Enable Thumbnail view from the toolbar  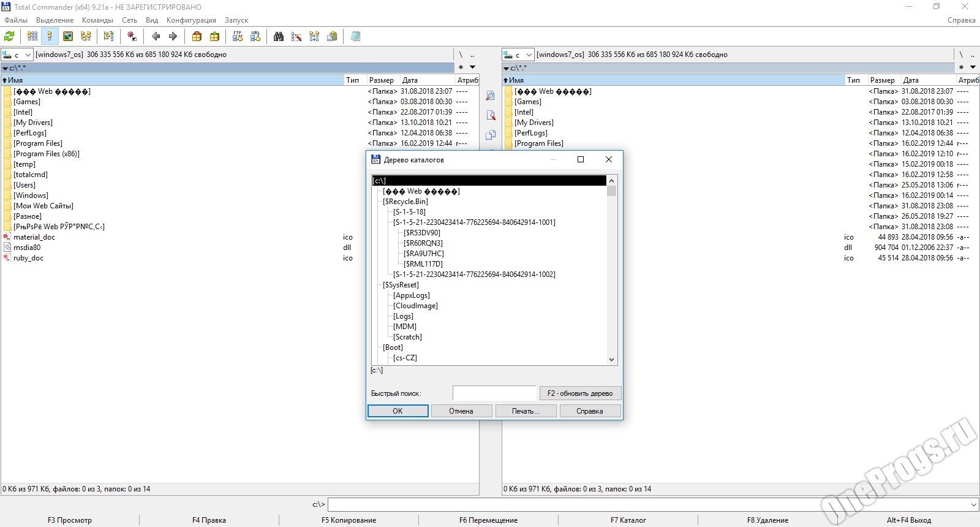pos(68,37)
